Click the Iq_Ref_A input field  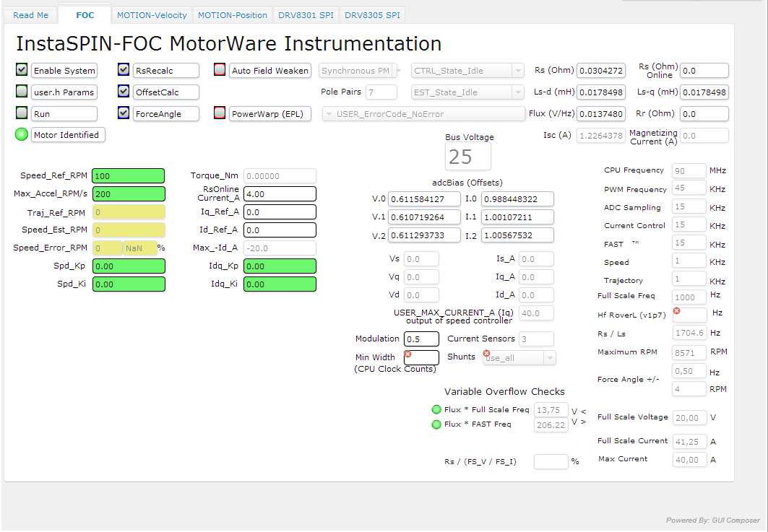coord(279,212)
